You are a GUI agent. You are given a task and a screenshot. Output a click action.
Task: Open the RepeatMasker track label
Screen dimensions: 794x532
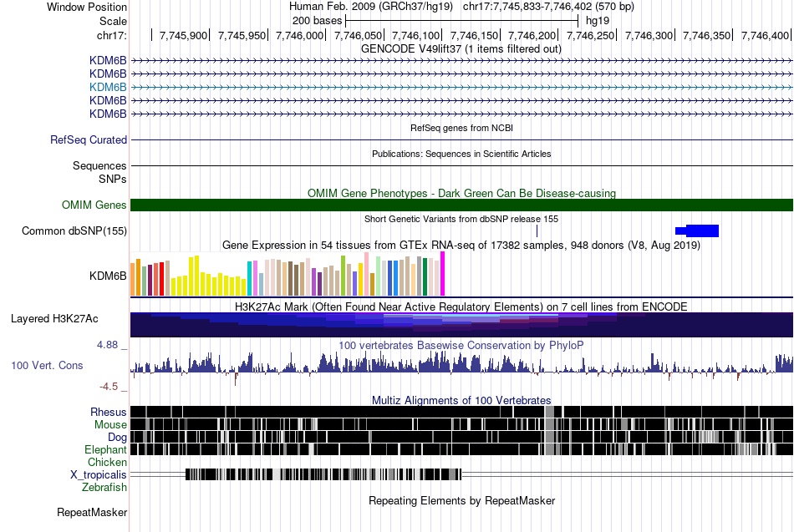click(x=92, y=512)
